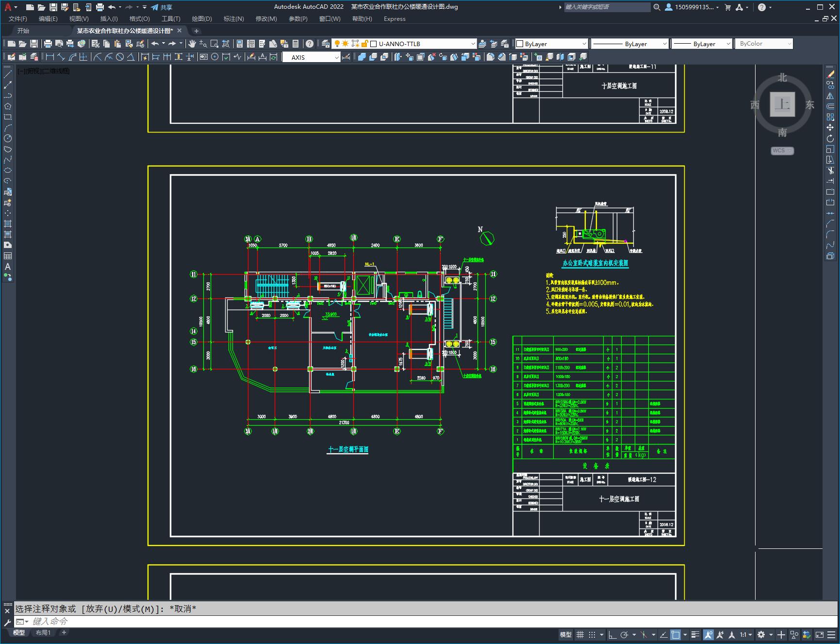Choose the Circle tool in left toolbar

click(x=8, y=139)
